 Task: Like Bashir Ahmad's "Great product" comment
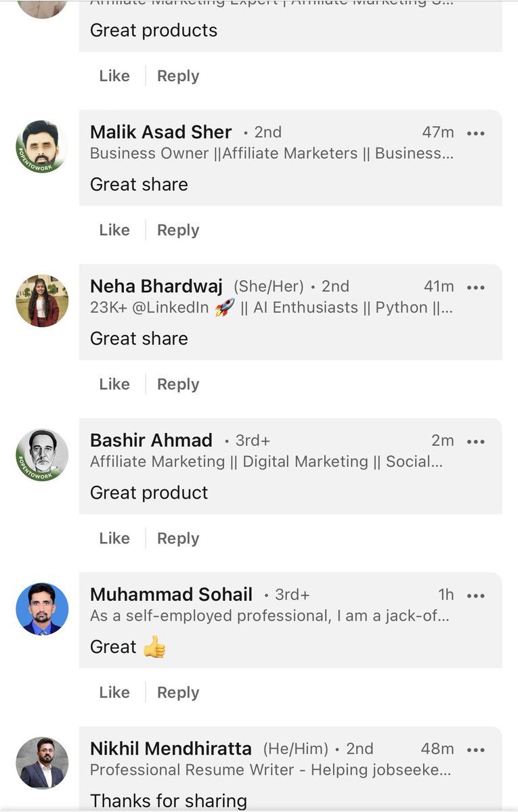point(114,539)
